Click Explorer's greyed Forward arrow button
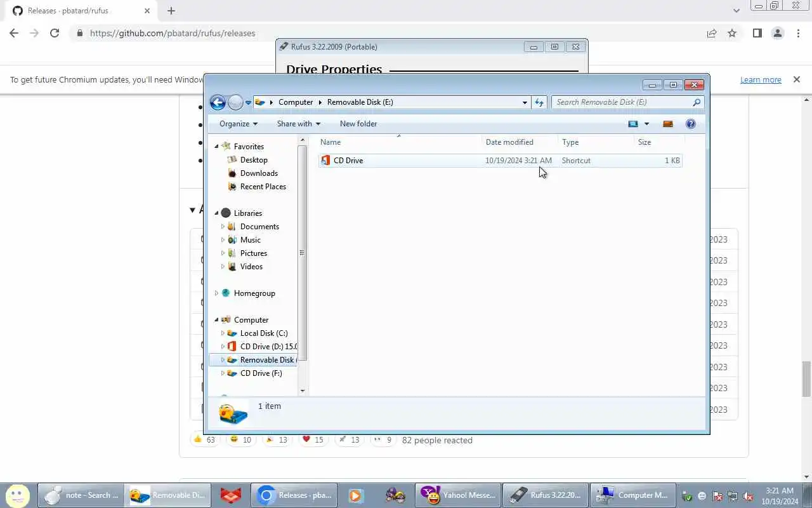Screen dimensions: 812x508 pos(235,102)
